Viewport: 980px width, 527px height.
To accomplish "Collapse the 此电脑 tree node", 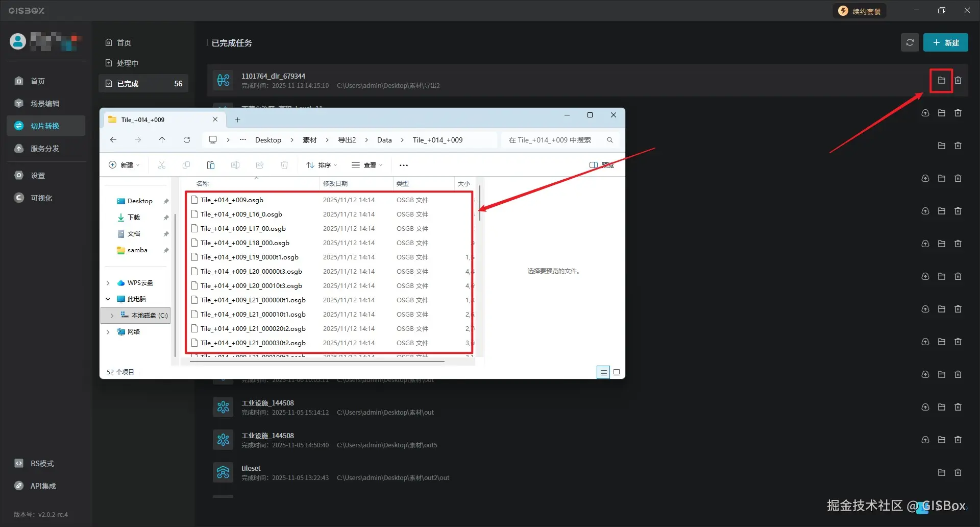I will [x=108, y=299].
